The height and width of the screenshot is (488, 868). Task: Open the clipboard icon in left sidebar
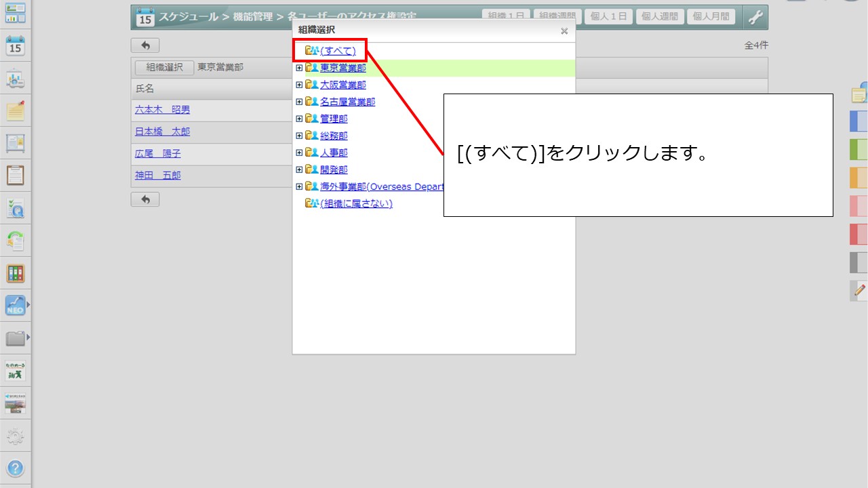15,175
